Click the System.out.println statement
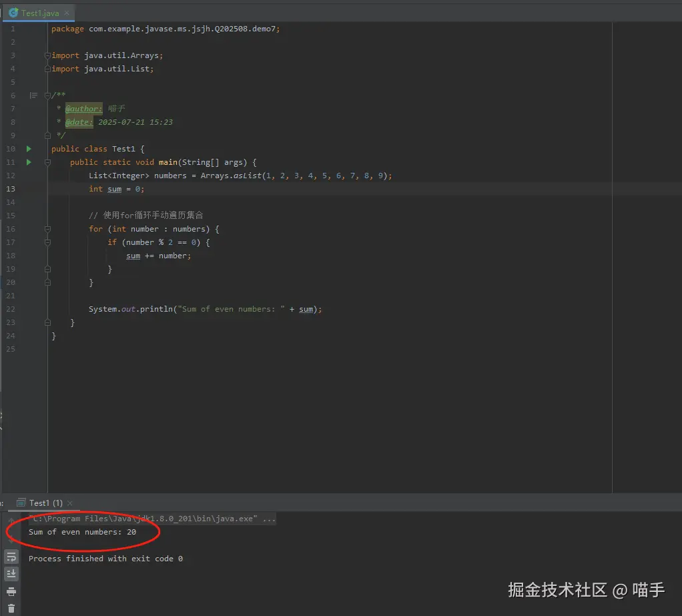This screenshot has height=616, width=682. click(x=206, y=309)
